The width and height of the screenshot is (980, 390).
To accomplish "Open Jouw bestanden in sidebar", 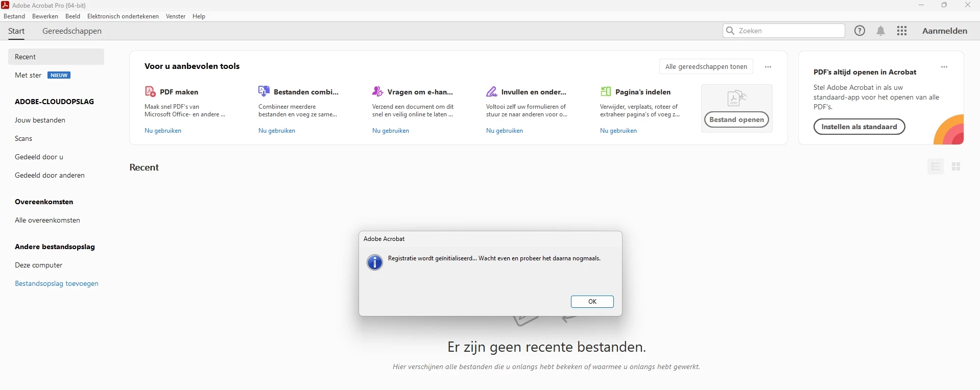I will point(40,120).
